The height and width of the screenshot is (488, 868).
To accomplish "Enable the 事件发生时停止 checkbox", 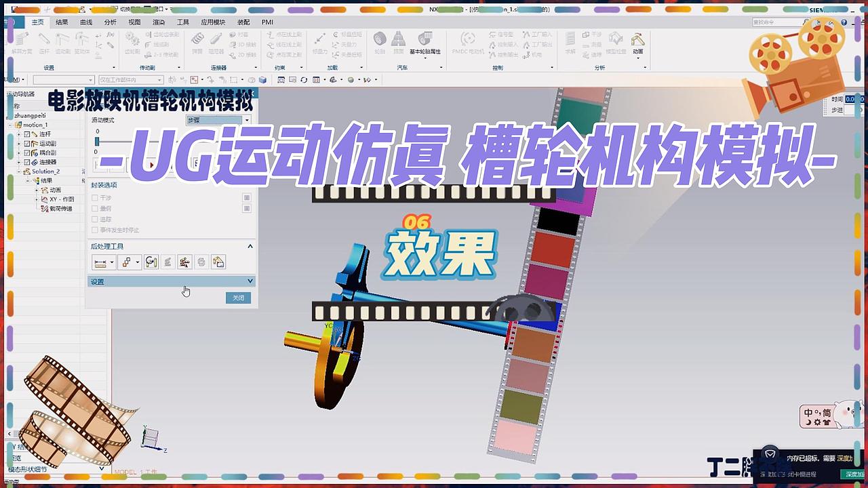I will [x=95, y=230].
